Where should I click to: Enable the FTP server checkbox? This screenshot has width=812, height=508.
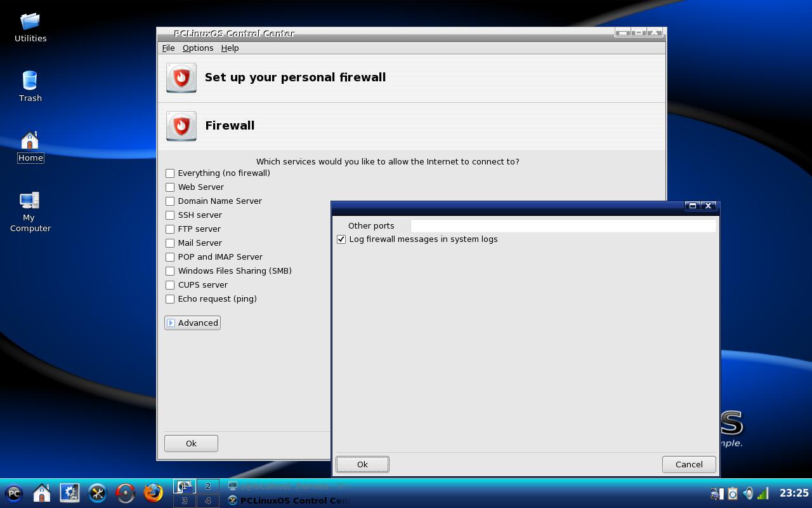point(170,229)
